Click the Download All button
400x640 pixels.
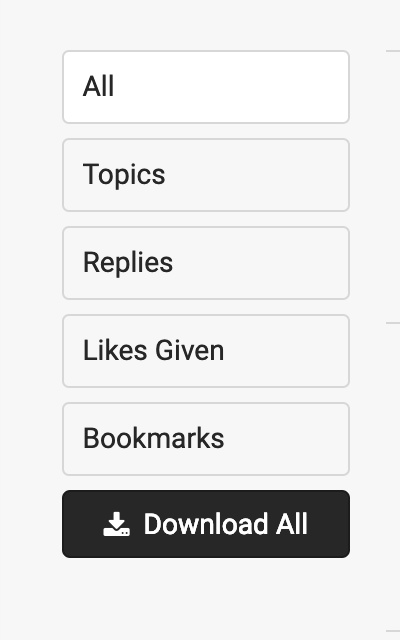[x=206, y=524]
